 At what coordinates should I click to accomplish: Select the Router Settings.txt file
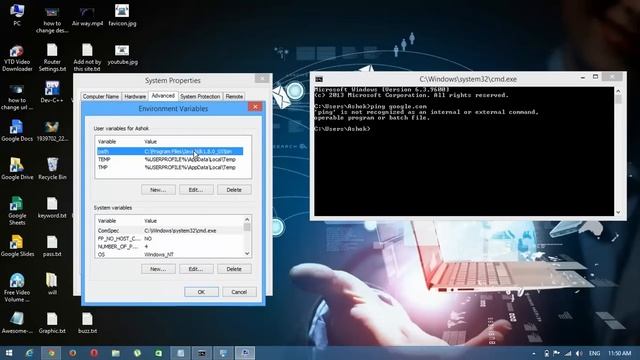[52, 58]
